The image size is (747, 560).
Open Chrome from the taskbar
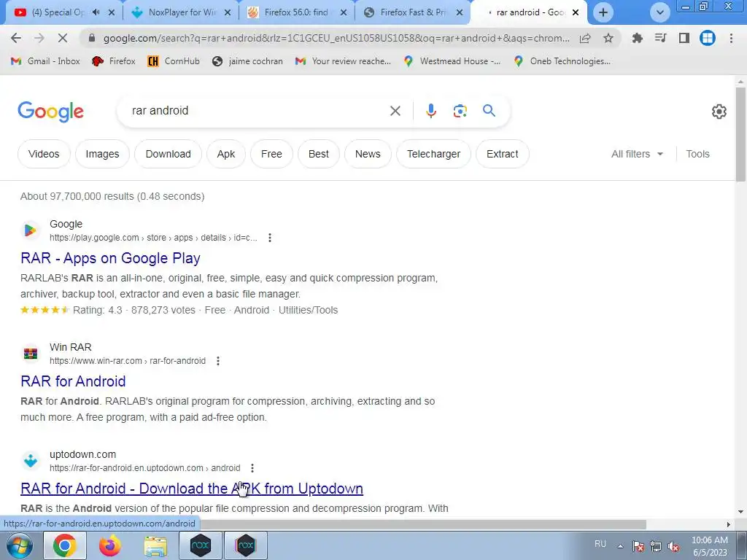pyautogui.click(x=65, y=545)
